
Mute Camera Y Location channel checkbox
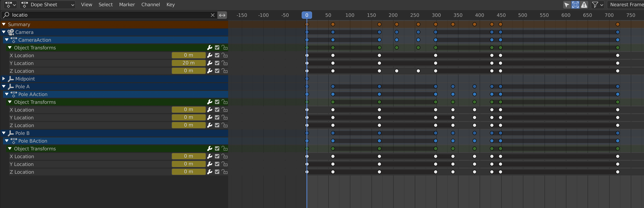click(217, 63)
